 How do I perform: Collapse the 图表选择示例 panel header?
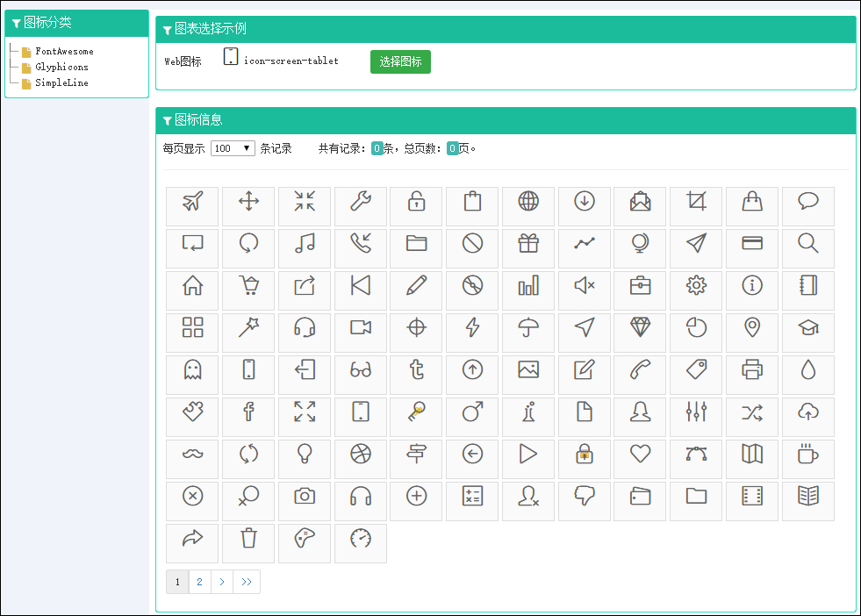[506, 29]
